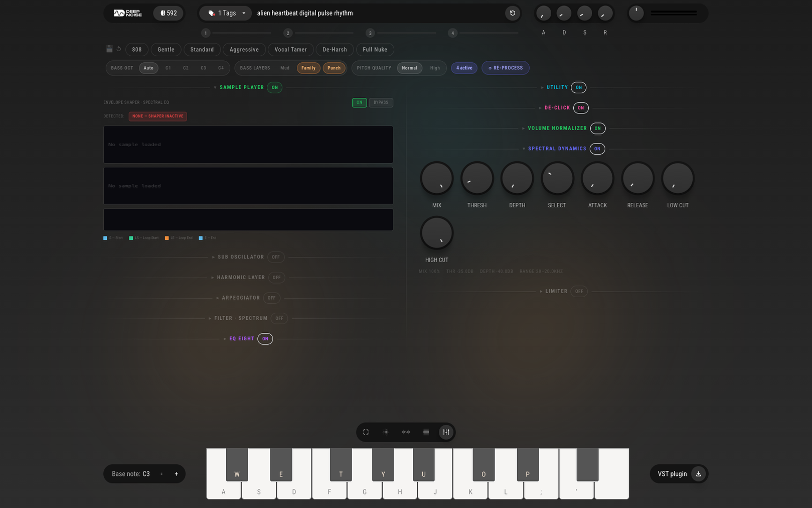Collapse the Spectral Dynamics section header
812x508 pixels.
pos(554,149)
